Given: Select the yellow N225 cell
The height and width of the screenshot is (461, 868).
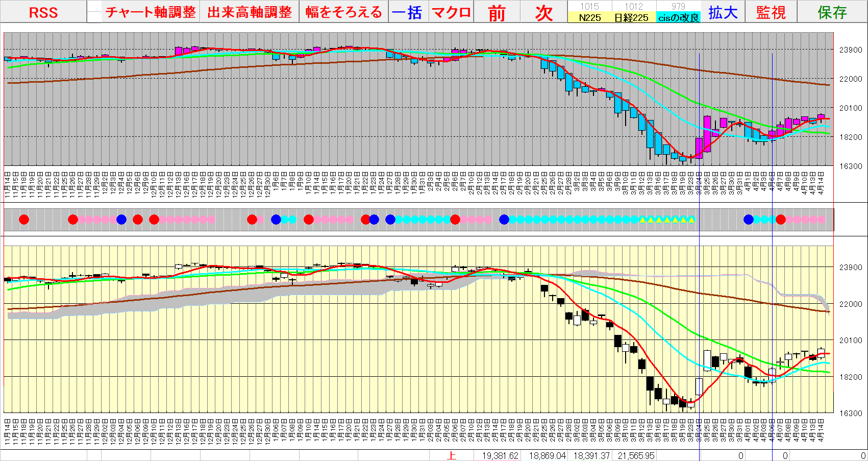Looking at the screenshot, I should tap(589, 17).
